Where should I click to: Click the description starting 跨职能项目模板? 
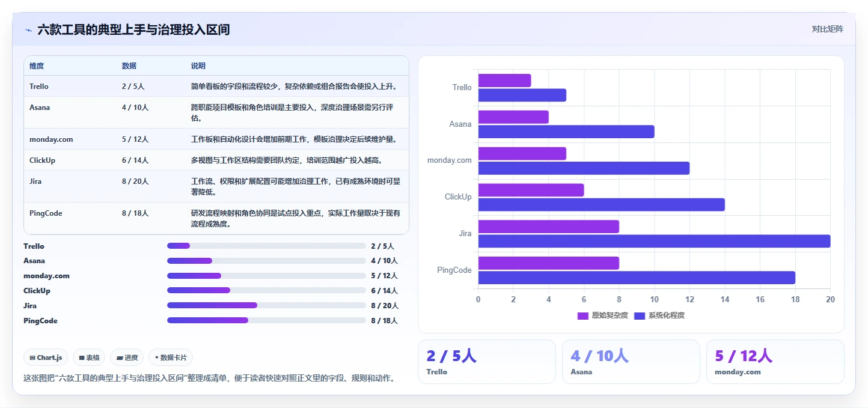(x=292, y=113)
